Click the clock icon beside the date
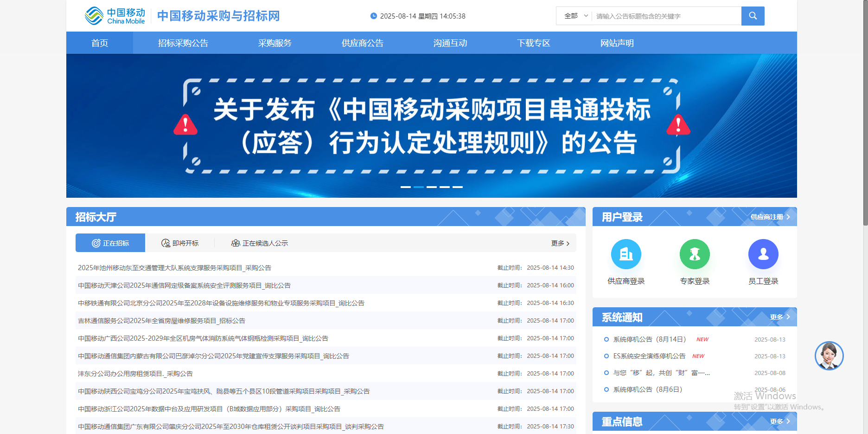Image resolution: width=868 pixels, height=434 pixels. coord(374,16)
